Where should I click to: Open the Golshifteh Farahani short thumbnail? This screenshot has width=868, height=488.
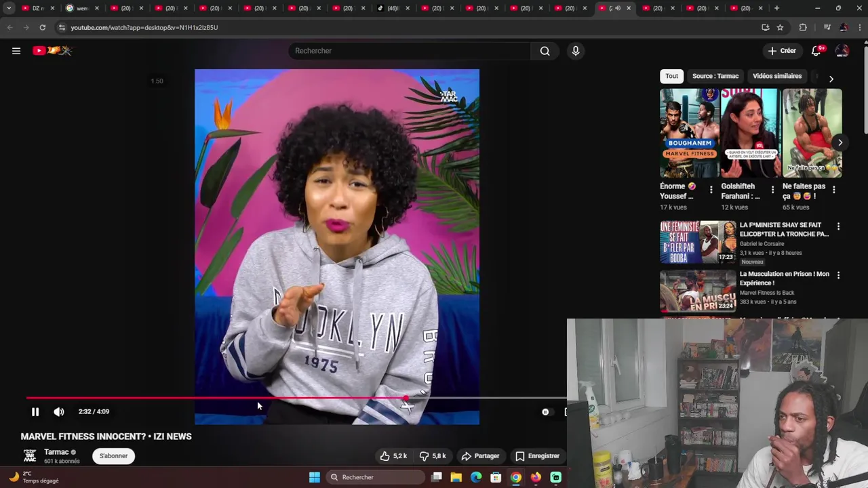pos(751,133)
